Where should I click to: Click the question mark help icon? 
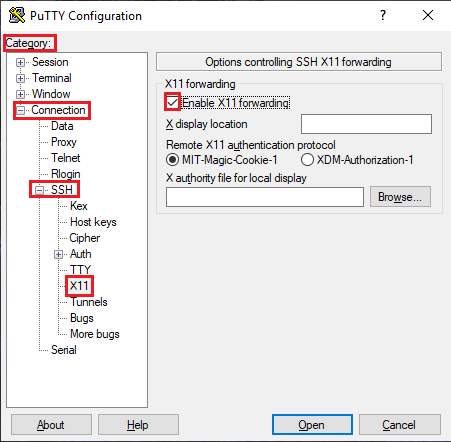pyautogui.click(x=383, y=15)
